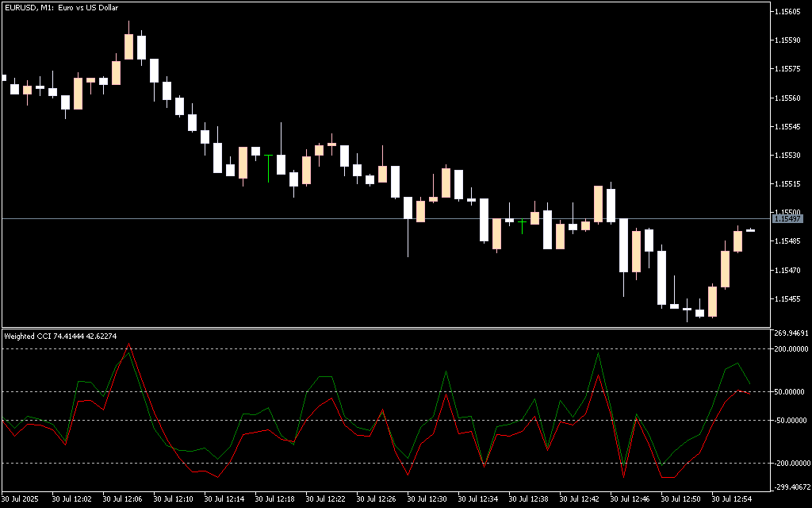The width and height of the screenshot is (812, 508).
Task: Click the green CCI line's highest peak near 12:43
Action: (x=598, y=354)
